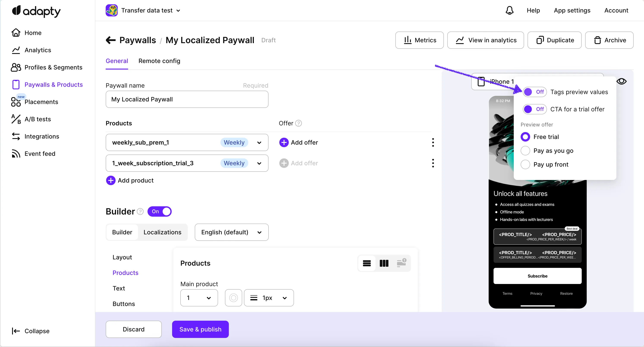
Task: Select the horizontal columns products layout icon
Action: (x=384, y=263)
